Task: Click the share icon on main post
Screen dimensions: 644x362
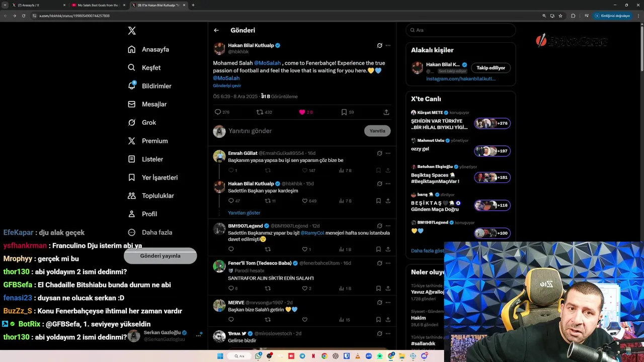Action: [386, 112]
